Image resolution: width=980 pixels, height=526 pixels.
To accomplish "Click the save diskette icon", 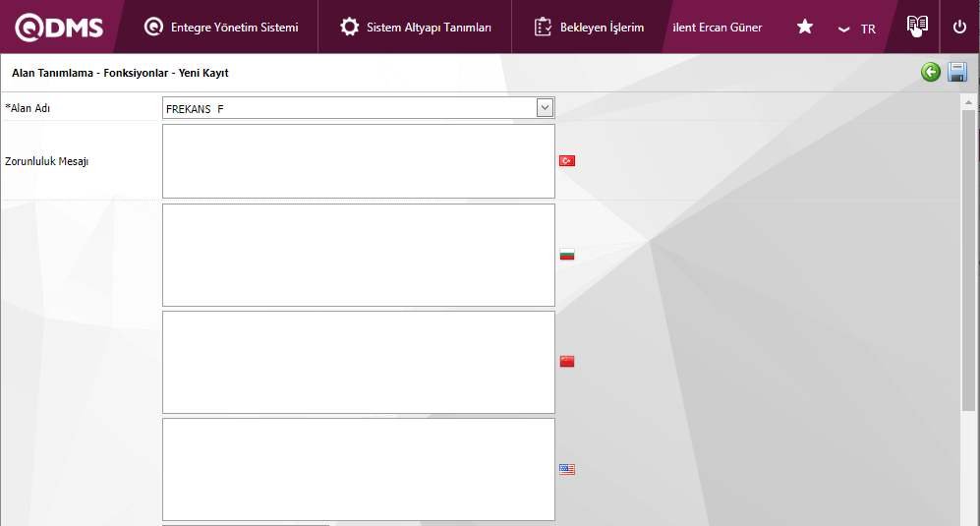I will coord(957,72).
